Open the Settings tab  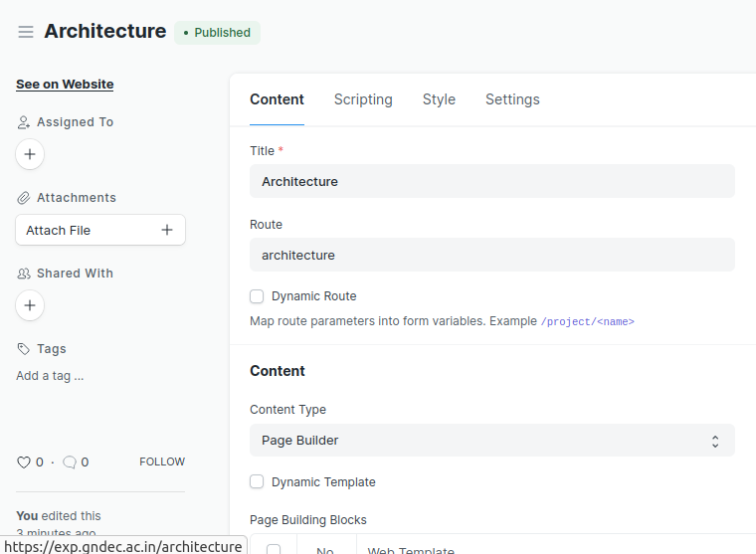pos(512,99)
